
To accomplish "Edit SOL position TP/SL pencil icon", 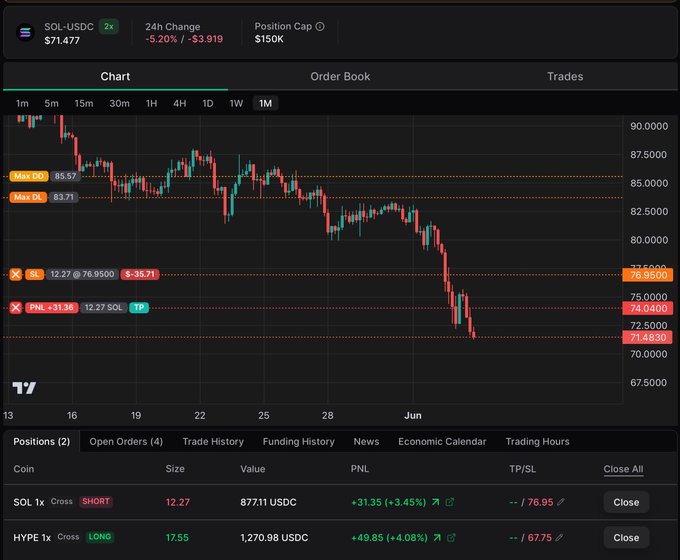I will point(561,502).
